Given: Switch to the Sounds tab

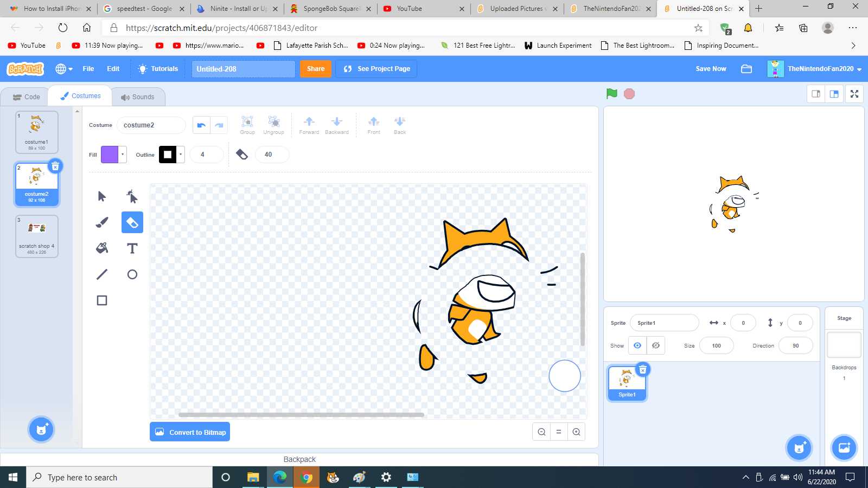Looking at the screenshot, I should [x=138, y=97].
